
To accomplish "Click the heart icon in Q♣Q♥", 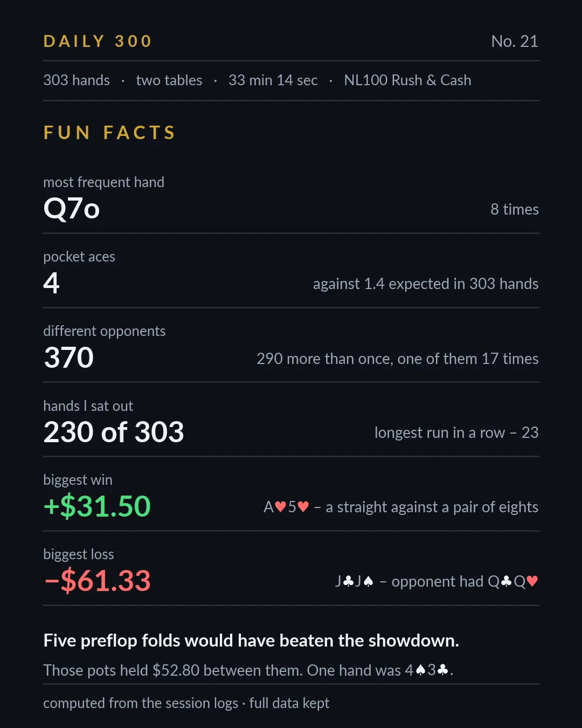I will 532,581.
